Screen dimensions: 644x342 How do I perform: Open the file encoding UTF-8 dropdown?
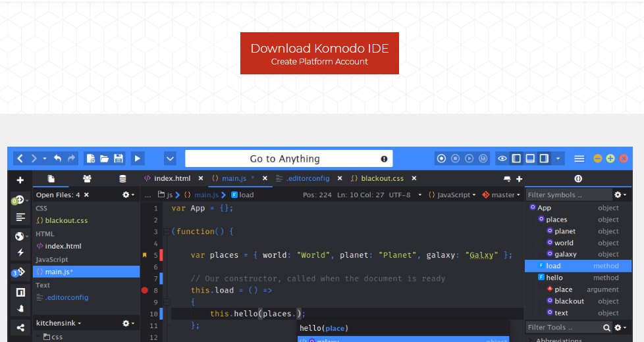point(406,195)
